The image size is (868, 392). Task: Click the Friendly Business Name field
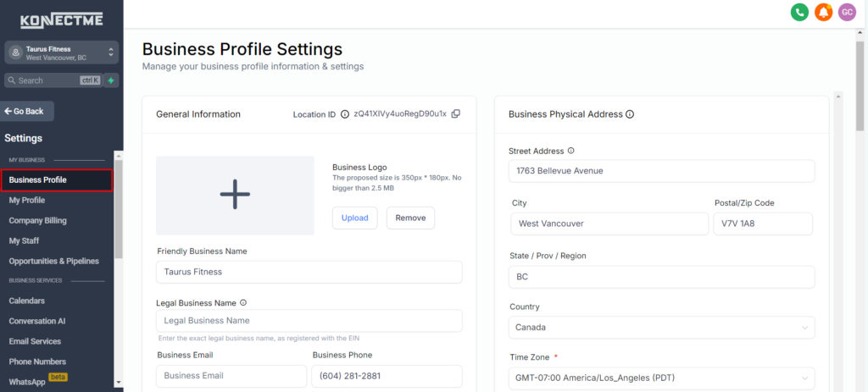pos(309,272)
